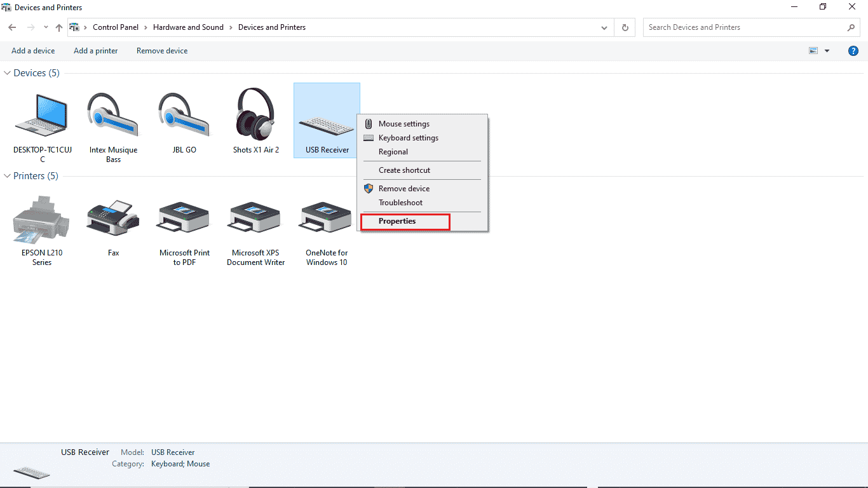Click Add a printer in toolbar
The width and height of the screenshot is (868, 488).
95,51
